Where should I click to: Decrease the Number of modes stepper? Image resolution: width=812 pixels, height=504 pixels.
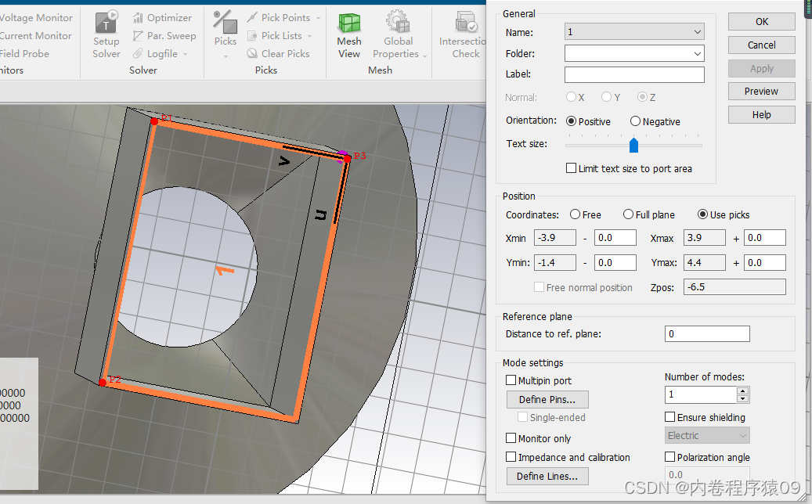tap(742, 398)
